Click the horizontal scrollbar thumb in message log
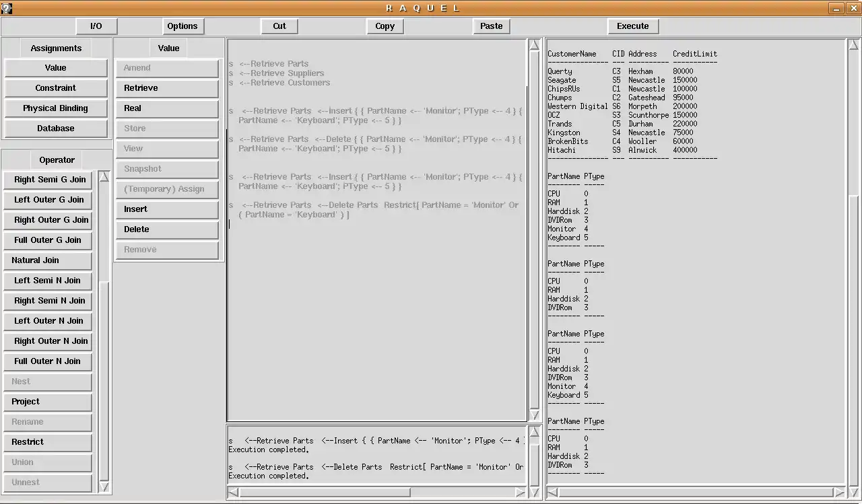 (x=325, y=493)
